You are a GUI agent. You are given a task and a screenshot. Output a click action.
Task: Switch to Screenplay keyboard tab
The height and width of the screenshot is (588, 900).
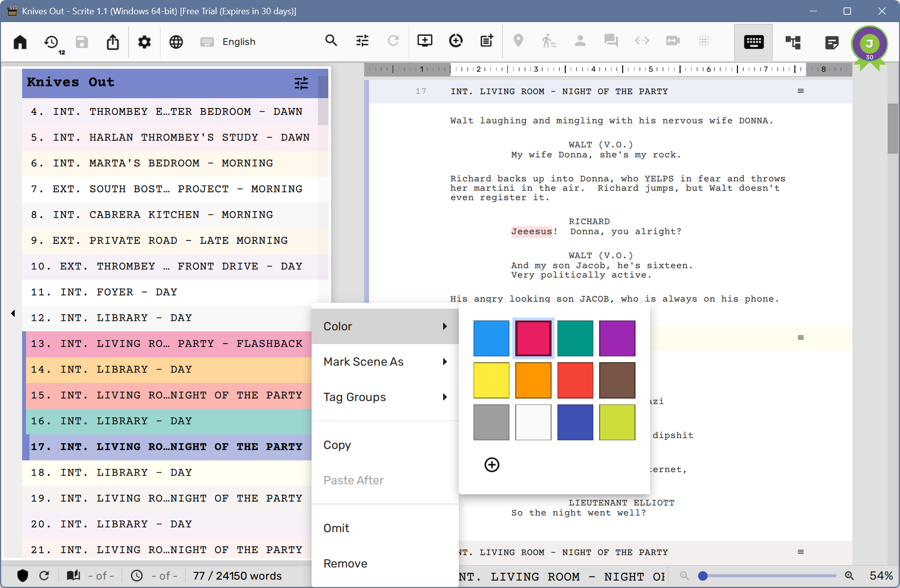[754, 42]
